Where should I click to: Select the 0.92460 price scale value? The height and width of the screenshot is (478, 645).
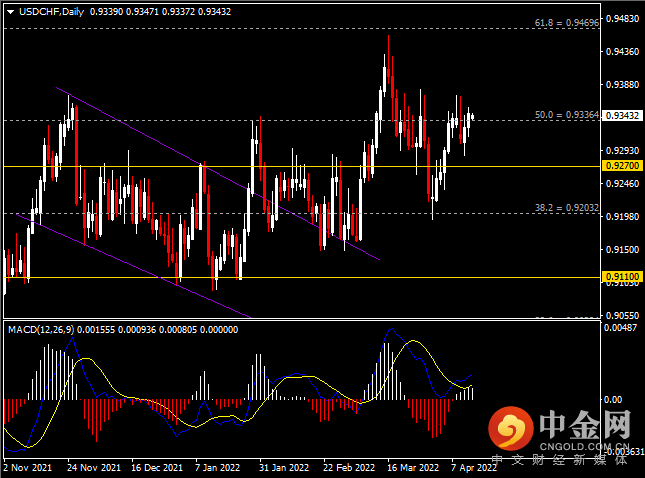[623, 183]
